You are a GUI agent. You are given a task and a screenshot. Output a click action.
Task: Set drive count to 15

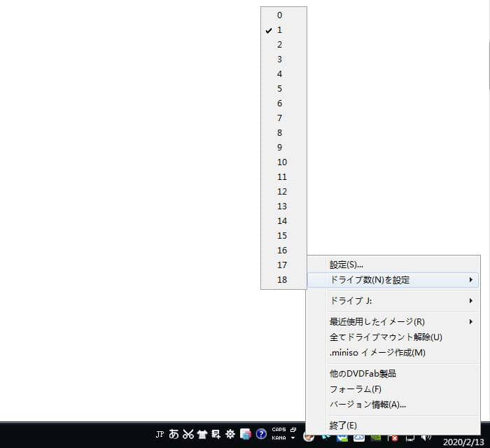tap(283, 236)
